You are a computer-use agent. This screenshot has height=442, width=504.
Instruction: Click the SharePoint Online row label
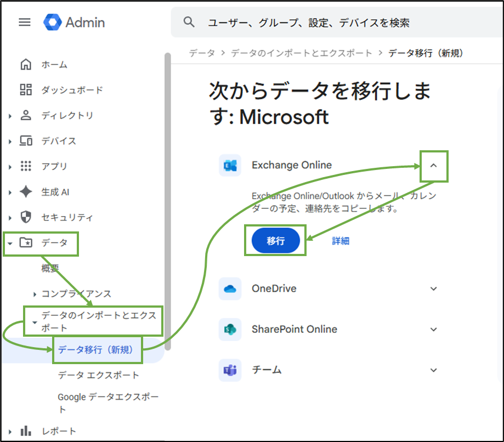[295, 330]
